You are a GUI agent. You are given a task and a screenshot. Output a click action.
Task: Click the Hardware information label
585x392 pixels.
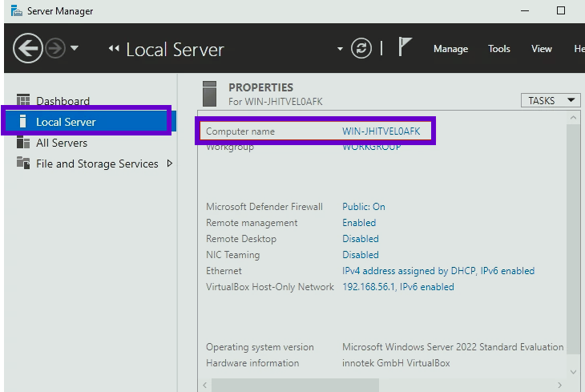click(252, 363)
